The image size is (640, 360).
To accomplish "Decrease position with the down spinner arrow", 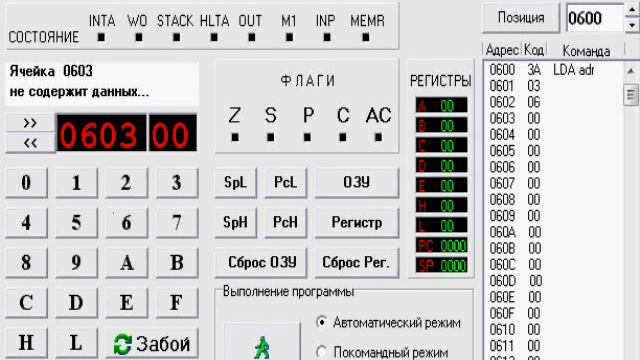I will (x=632, y=25).
